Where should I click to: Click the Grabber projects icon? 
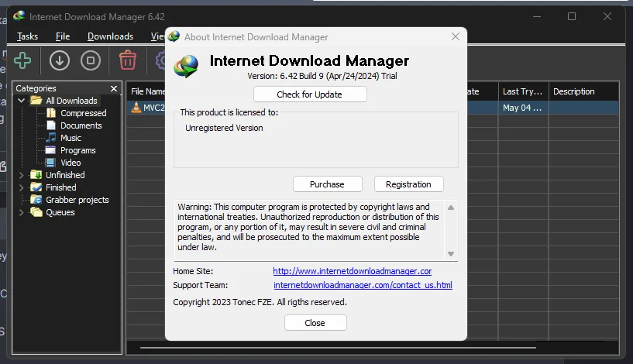point(36,200)
